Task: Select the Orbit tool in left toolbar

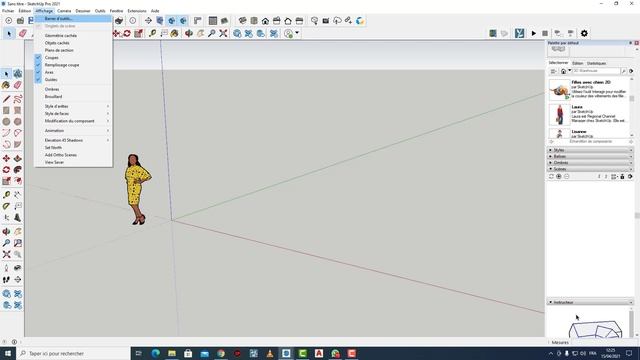Action: tap(6, 231)
